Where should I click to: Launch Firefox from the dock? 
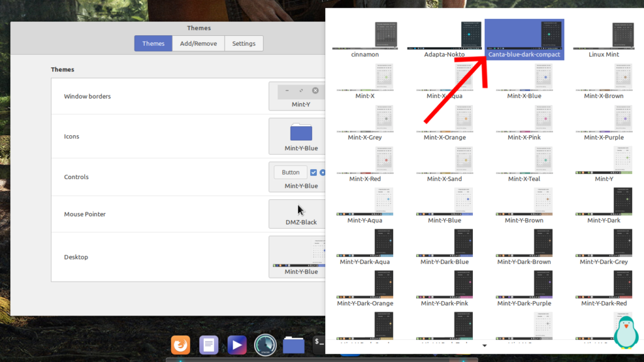pos(180,345)
